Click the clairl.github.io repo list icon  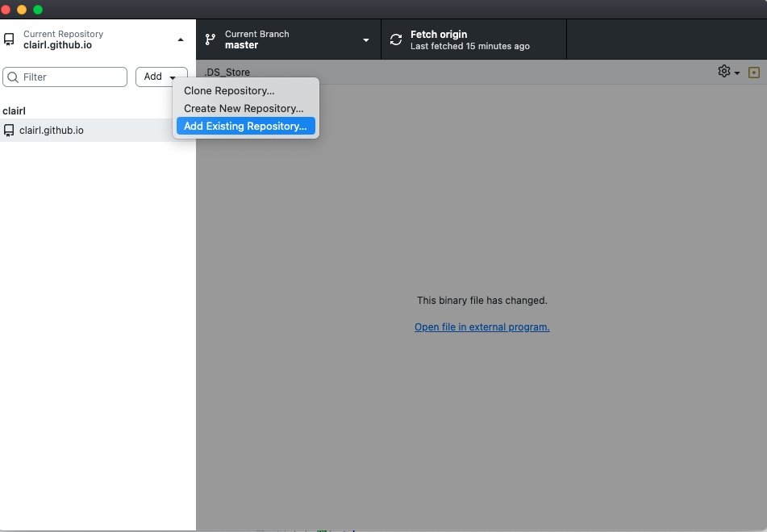[x=9, y=130]
